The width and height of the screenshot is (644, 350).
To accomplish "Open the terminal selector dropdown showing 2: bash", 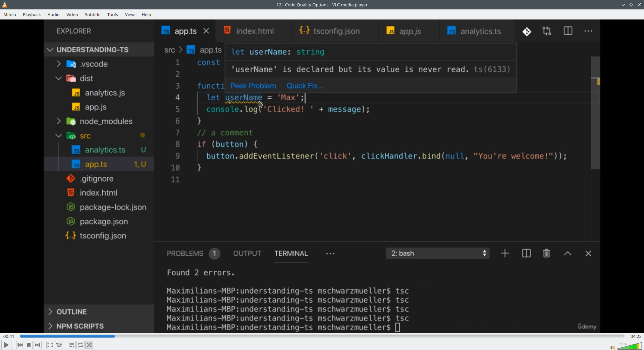I will click(x=438, y=254).
